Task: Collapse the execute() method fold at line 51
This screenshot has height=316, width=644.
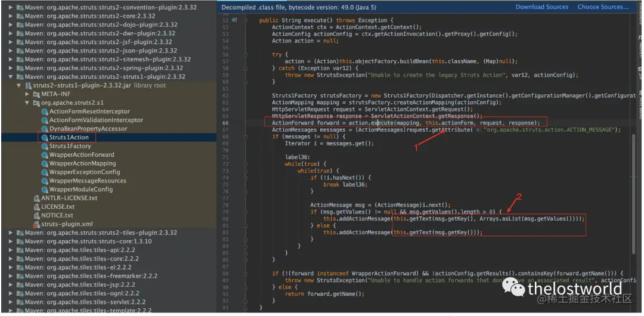Action: click(246, 20)
